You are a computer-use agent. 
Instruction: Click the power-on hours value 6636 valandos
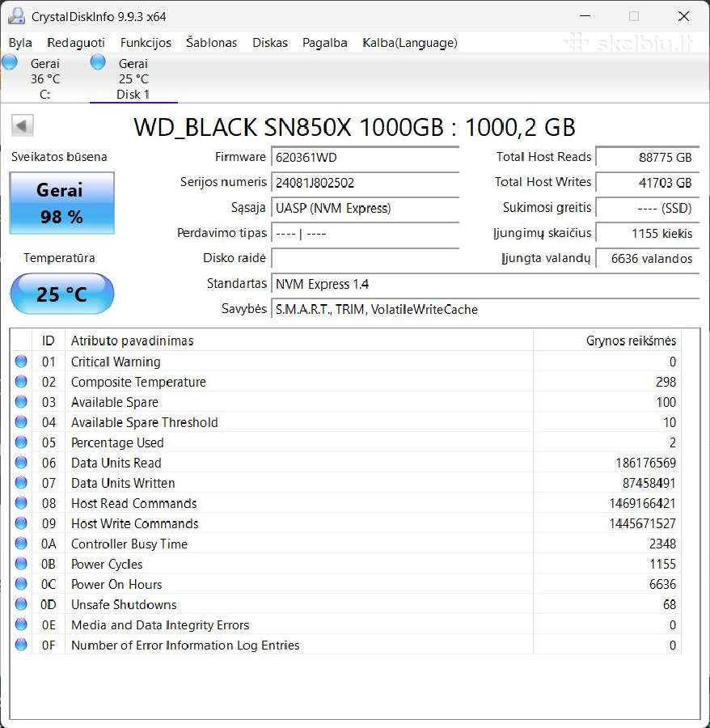tap(648, 258)
